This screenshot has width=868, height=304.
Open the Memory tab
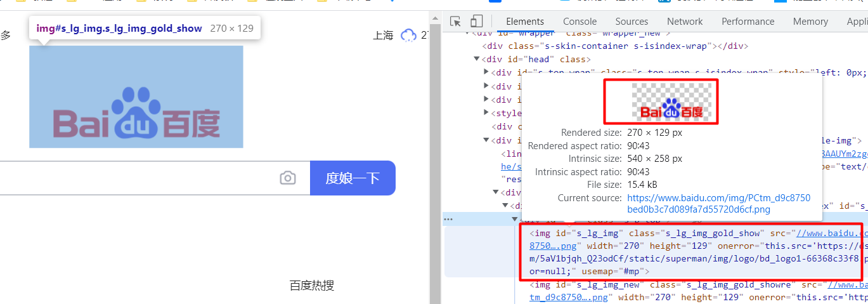click(x=810, y=21)
